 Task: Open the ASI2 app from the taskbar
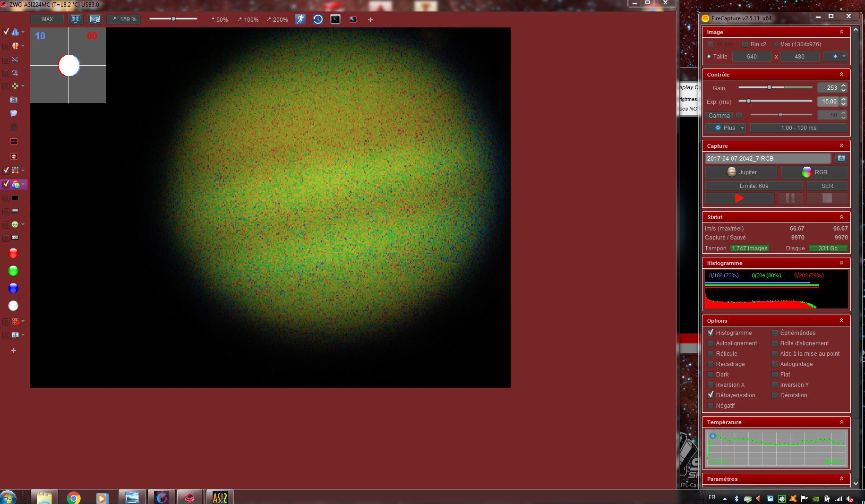[x=220, y=498]
